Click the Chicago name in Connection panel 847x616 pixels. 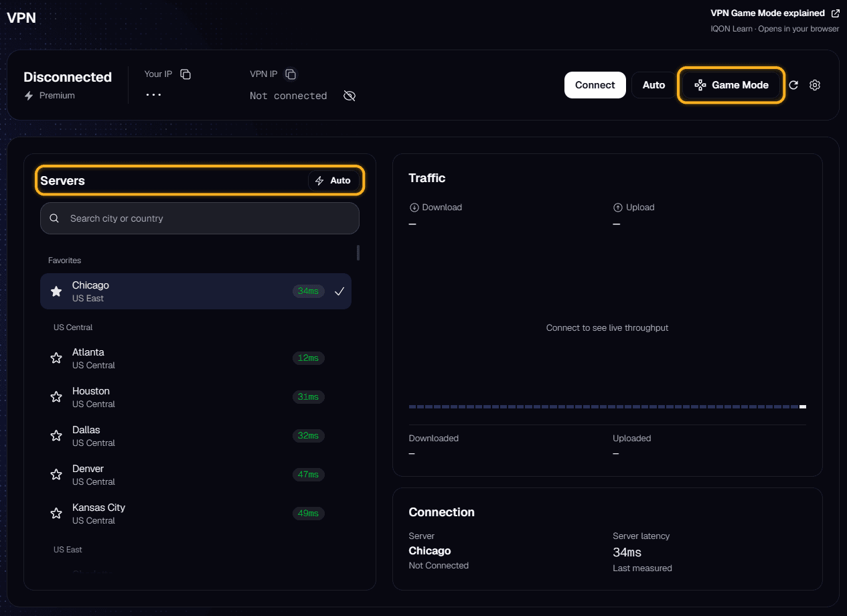pos(430,551)
